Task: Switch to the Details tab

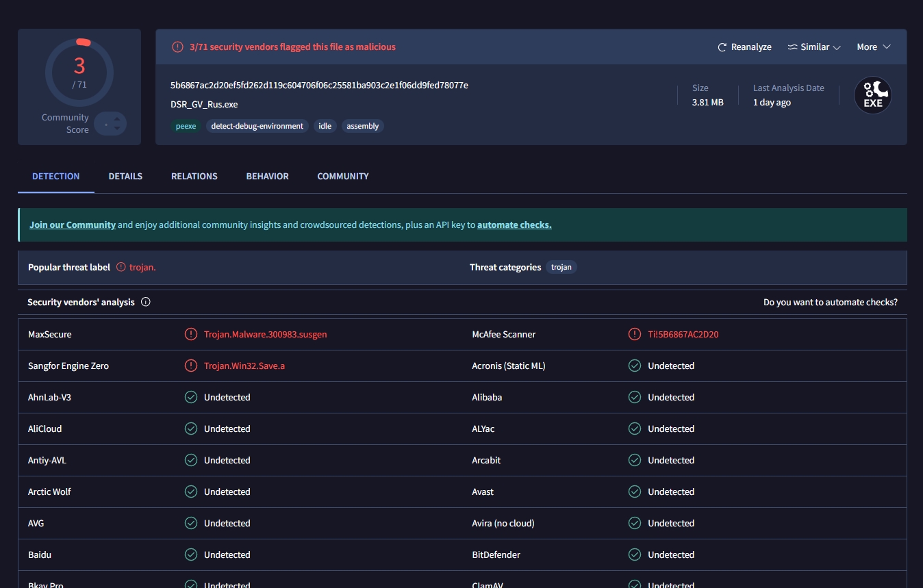Action: (125, 176)
